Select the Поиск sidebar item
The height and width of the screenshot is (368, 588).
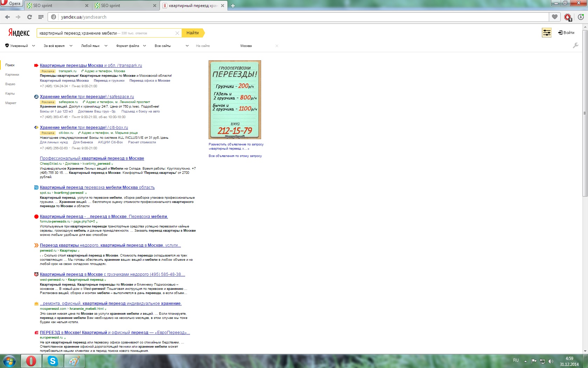(x=10, y=65)
